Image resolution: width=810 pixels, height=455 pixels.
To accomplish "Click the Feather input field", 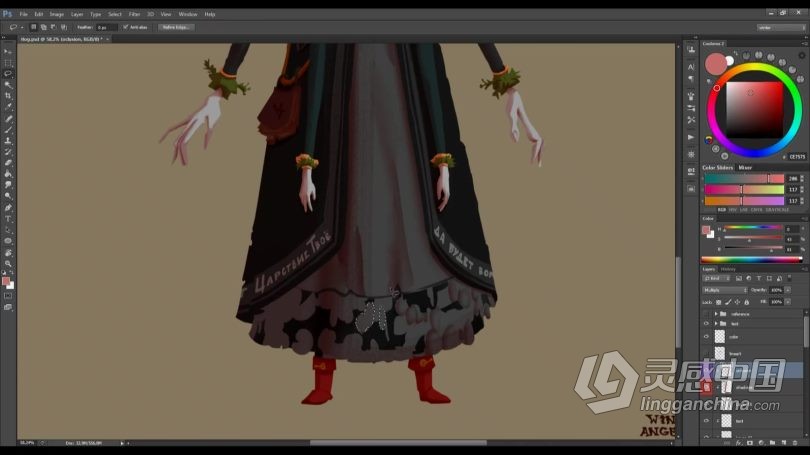I will 105,27.
